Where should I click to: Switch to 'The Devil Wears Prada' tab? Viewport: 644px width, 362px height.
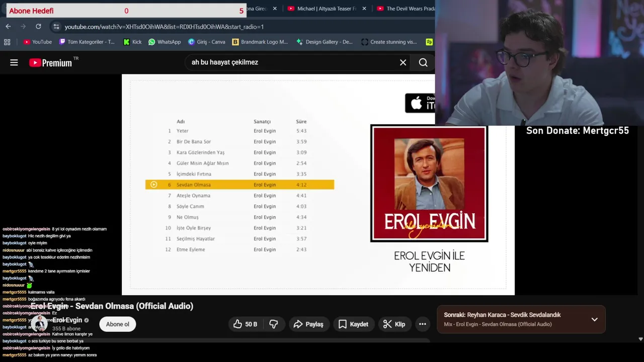point(406,9)
